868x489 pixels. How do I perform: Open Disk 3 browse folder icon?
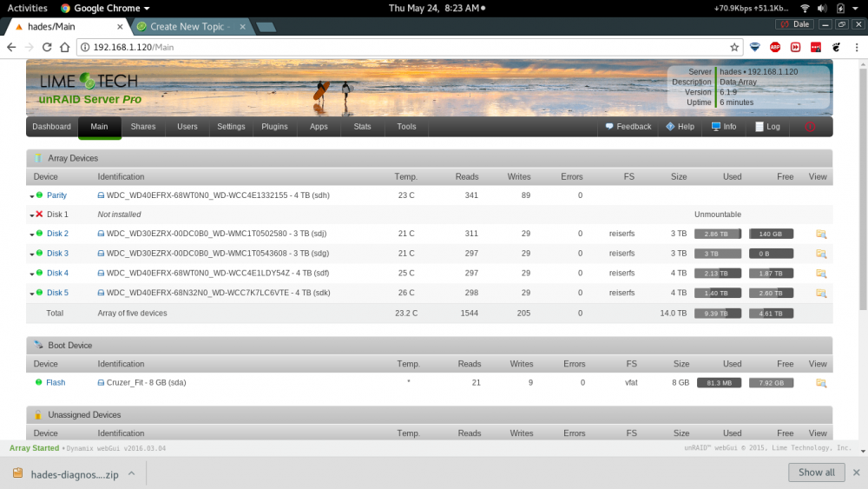click(821, 254)
